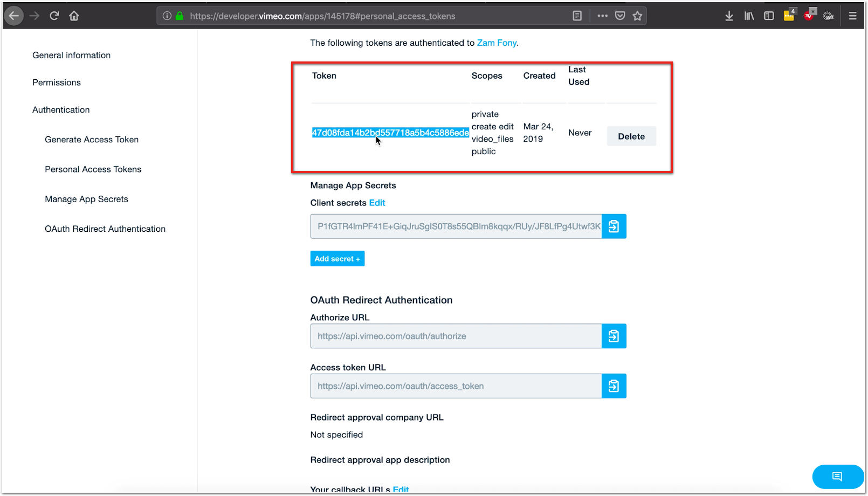The image size is (868, 496).
Task: Go to OAuth Redirect Authentication sidebar item
Action: coord(105,229)
